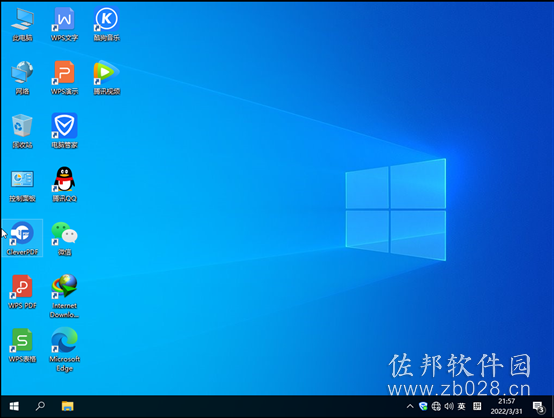
Task: Open the notification action center
Action: click(539, 407)
